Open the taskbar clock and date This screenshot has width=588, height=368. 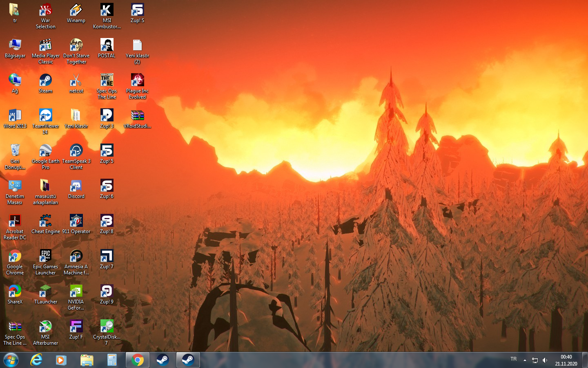(566, 360)
